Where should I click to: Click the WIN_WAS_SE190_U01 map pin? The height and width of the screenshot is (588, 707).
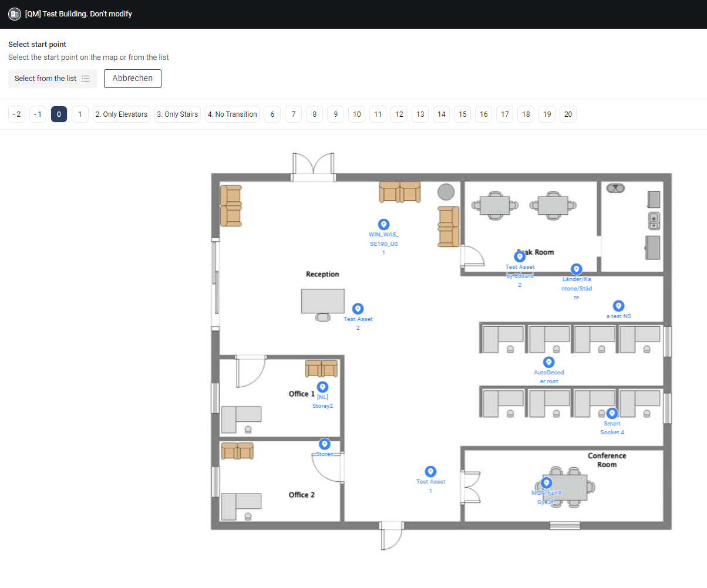pyautogui.click(x=383, y=224)
